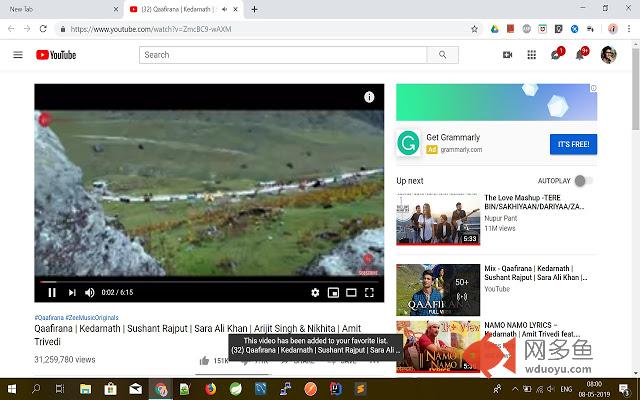640x400 pixels.
Task: Open the Google Drive extension icon
Action: 494,29
